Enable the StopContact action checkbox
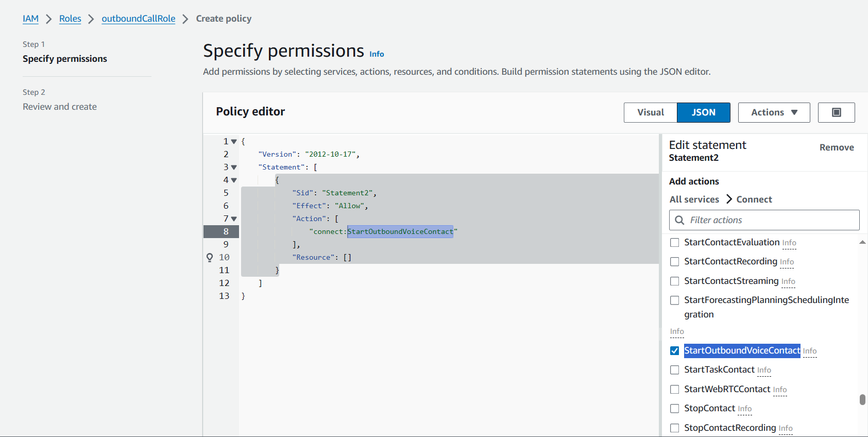Screen dimensions: 868x437 click(674, 409)
